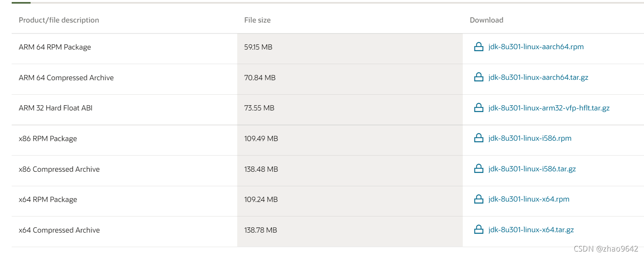
Task: Download jdk-8u301-linux-i586.rpm
Action: [530, 138]
